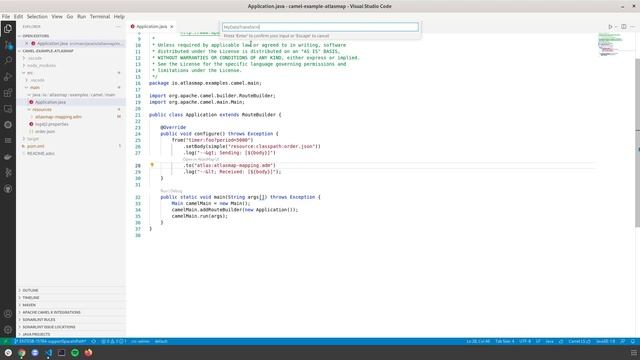Click the Open in AtlasMap code lens
Viewport: 640px width, 360px height.
point(201,159)
